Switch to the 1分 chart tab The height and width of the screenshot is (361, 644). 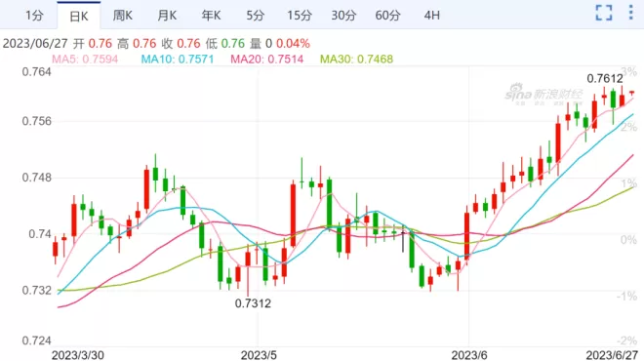coord(34,16)
